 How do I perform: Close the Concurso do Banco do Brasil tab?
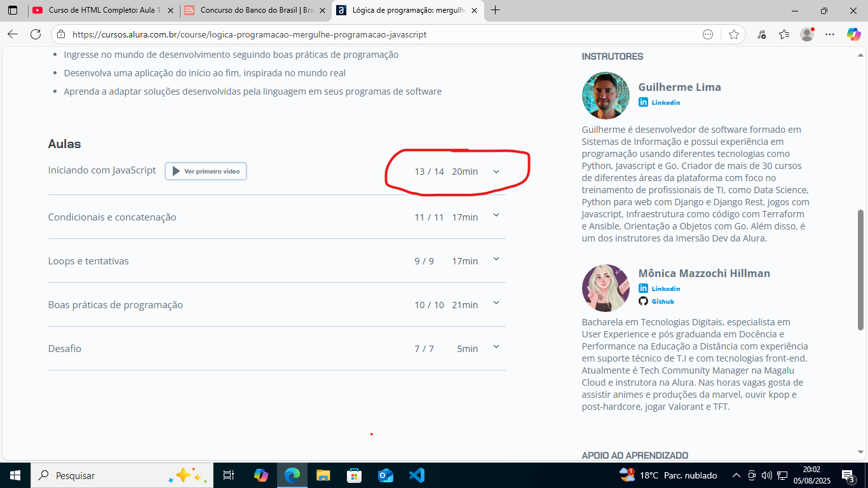[322, 10]
